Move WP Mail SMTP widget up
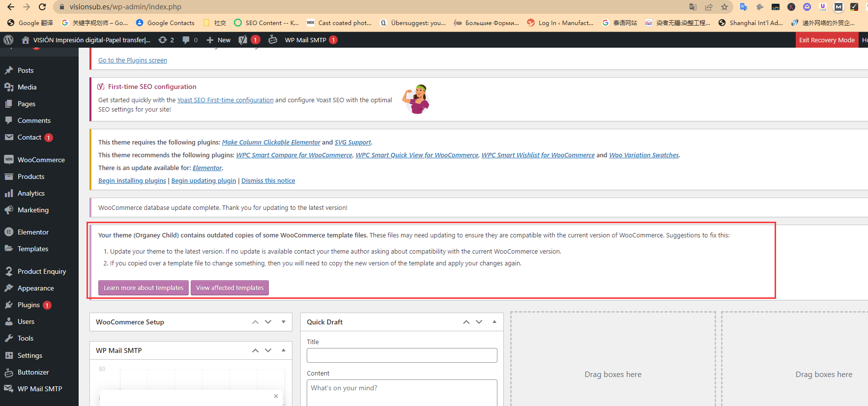The image size is (868, 406). (x=255, y=350)
